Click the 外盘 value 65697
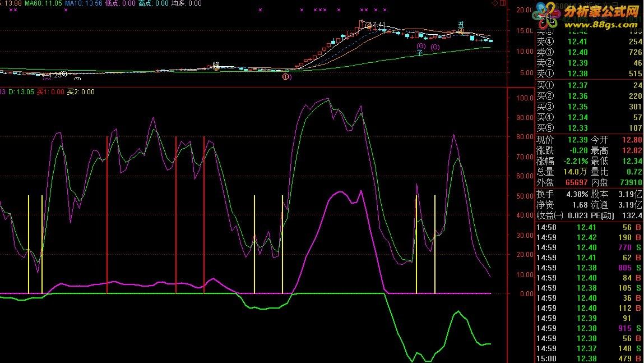The width and height of the screenshot is (644, 363). click(x=577, y=183)
